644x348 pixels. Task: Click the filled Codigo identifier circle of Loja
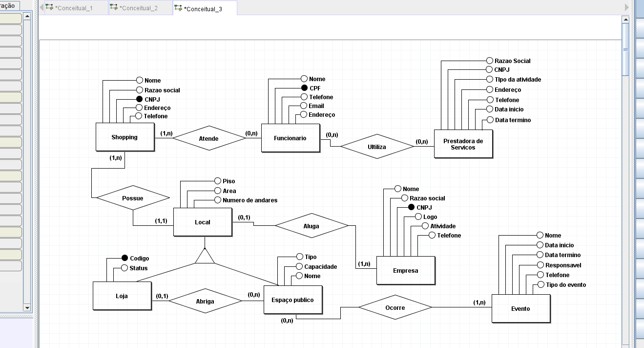coord(125,258)
